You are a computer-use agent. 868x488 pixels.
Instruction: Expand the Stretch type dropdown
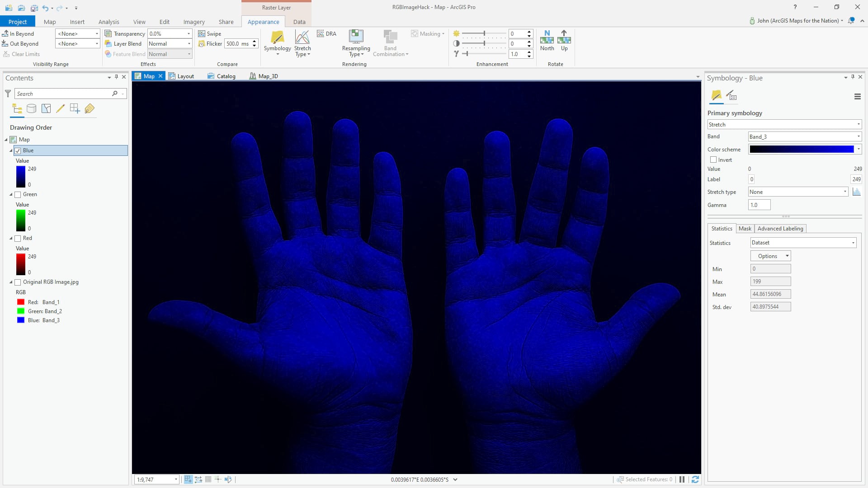798,192
